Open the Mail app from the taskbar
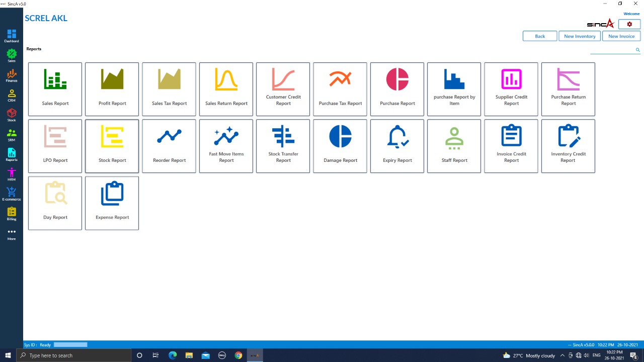 tap(205, 355)
